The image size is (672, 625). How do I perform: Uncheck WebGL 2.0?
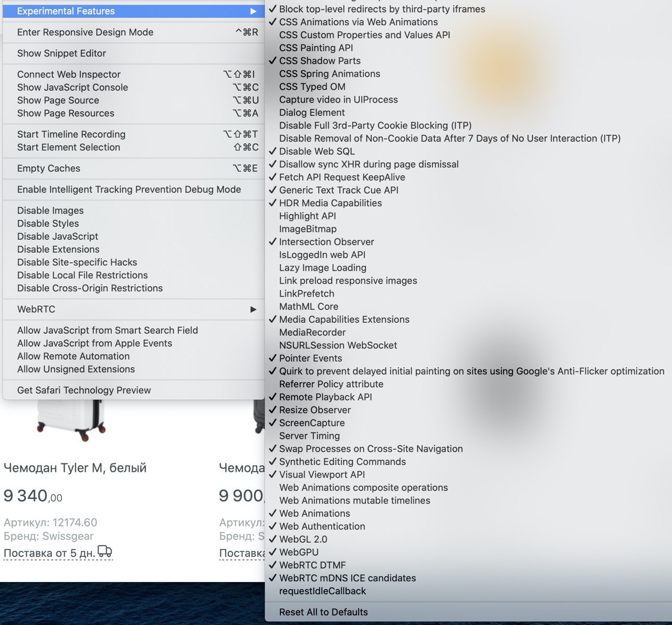pyautogui.click(x=468, y=539)
